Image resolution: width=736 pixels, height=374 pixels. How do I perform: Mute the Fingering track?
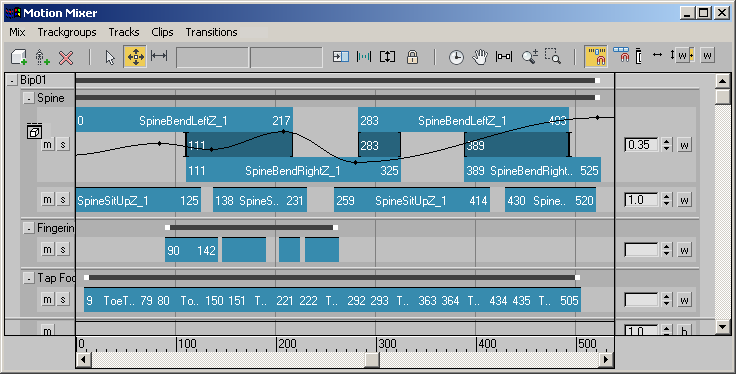tap(47, 249)
